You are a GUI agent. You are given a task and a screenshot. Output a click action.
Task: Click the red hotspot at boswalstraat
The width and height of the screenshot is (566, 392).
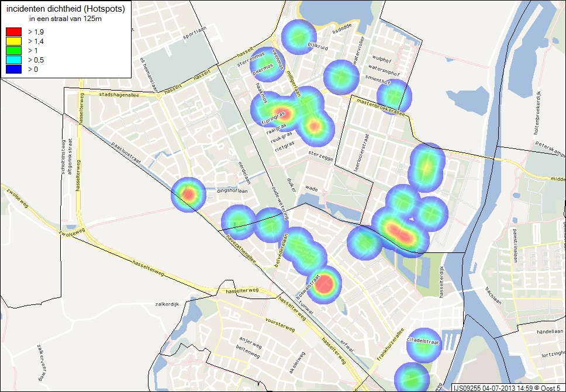pos(325,285)
